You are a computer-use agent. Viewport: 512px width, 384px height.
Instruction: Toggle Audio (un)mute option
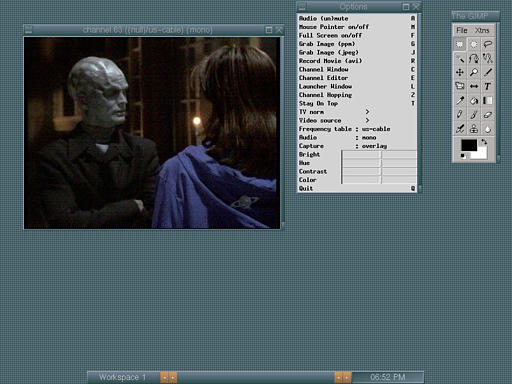coord(357,18)
